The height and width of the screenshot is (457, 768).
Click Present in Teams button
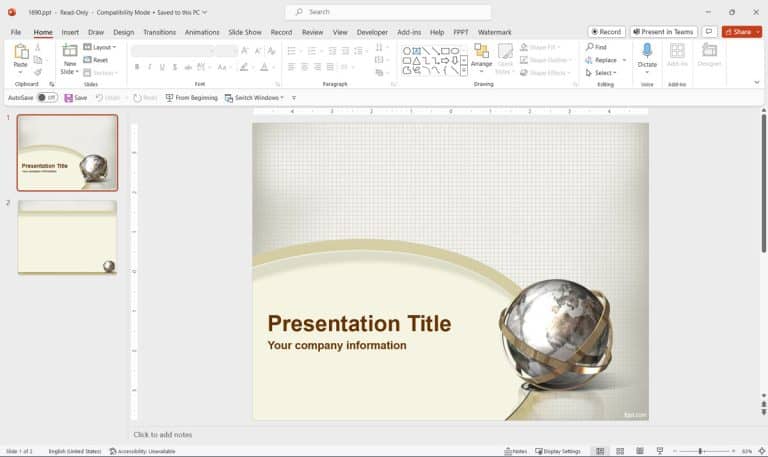click(664, 32)
